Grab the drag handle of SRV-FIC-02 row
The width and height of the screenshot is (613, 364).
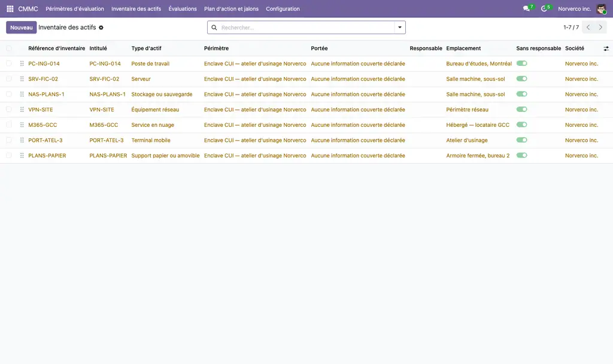point(22,78)
